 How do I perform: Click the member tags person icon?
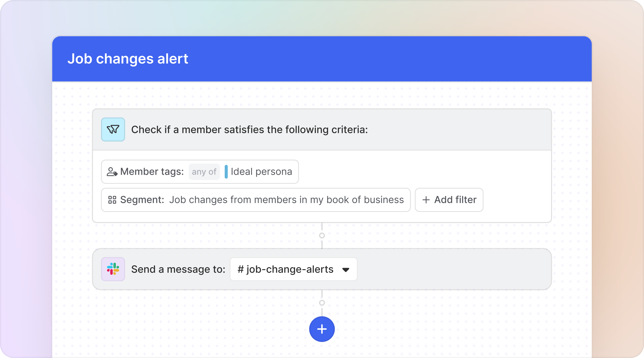tap(112, 172)
